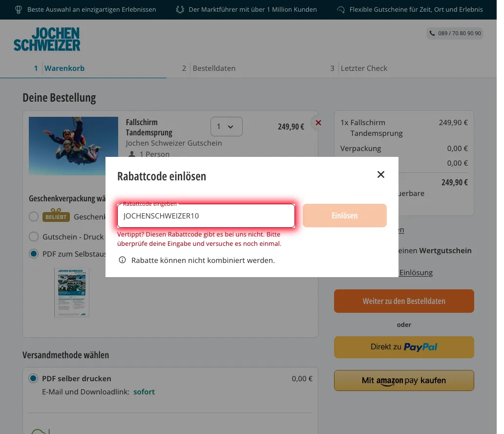The image size is (504, 434).
Task: Remove Fallschirm Tandemsprung with red X
Action: pos(318,123)
